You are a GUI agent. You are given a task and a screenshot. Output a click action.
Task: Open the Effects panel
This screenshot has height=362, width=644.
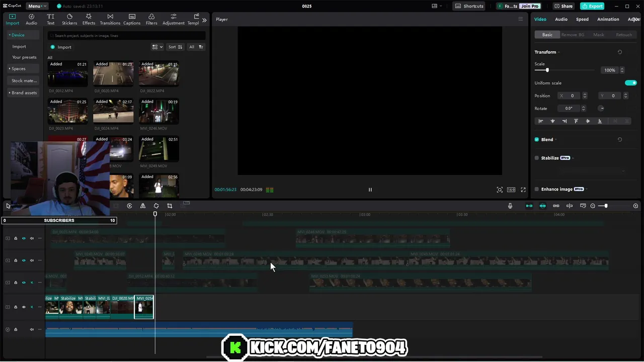point(89,19)
